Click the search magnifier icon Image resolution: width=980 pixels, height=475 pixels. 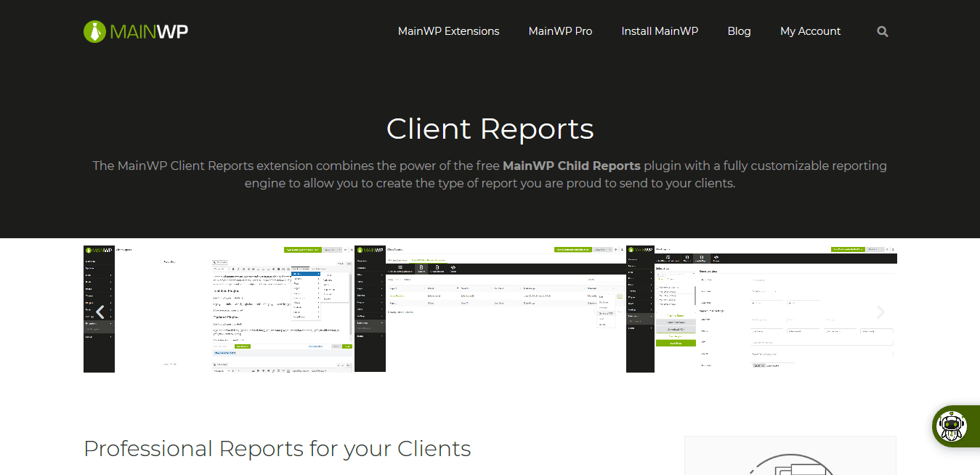882,31
